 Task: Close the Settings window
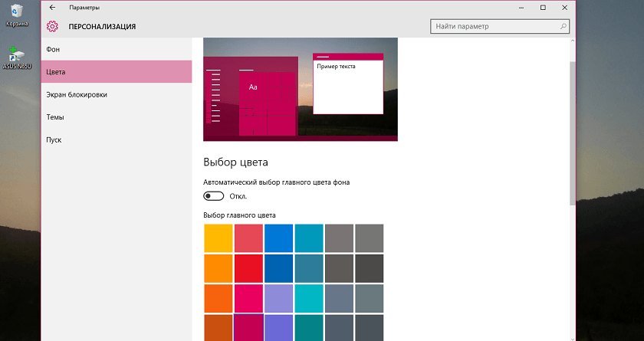tap(565, 8)
